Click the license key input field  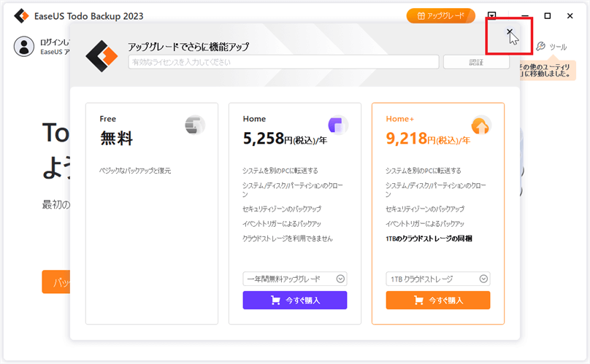[x=283, y=62]
